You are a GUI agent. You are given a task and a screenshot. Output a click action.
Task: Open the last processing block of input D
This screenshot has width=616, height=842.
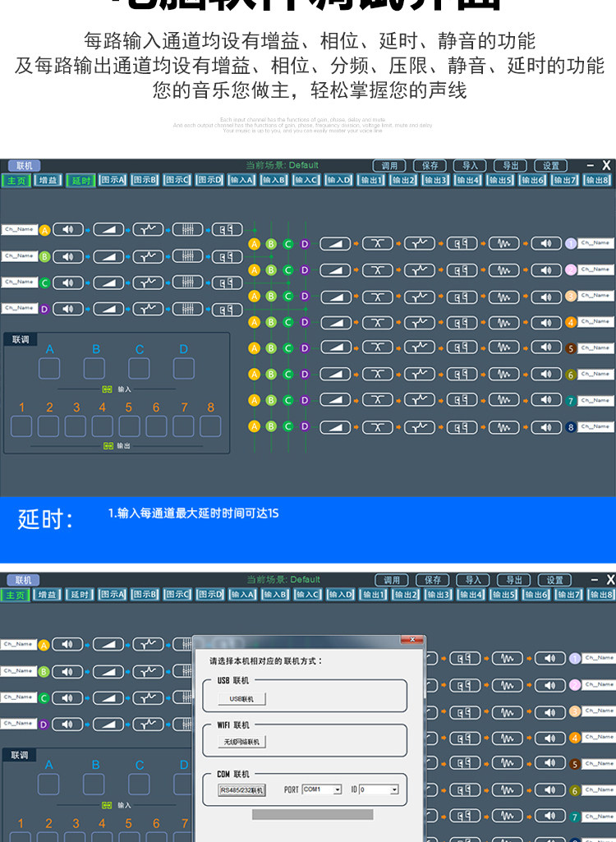228,310
